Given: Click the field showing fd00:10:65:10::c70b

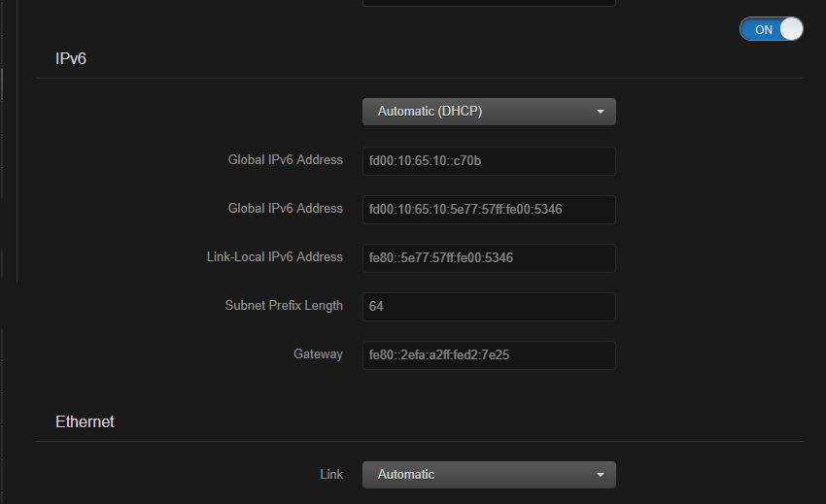Looking at the screenshot, I should [x=489, y=161].
